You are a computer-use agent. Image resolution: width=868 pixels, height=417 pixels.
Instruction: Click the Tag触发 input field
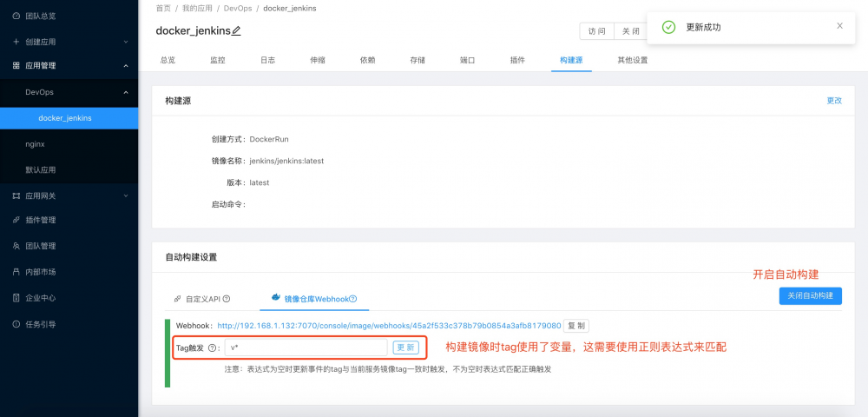tap(306, 347)
